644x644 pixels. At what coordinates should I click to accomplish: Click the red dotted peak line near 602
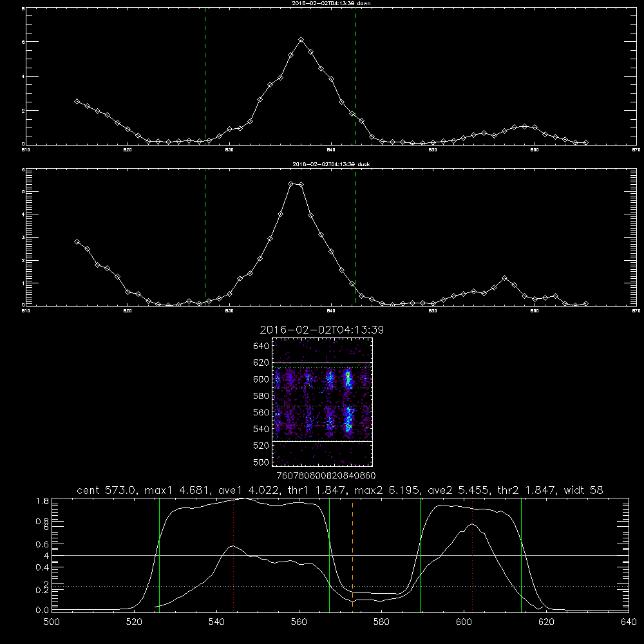point(472,554)
